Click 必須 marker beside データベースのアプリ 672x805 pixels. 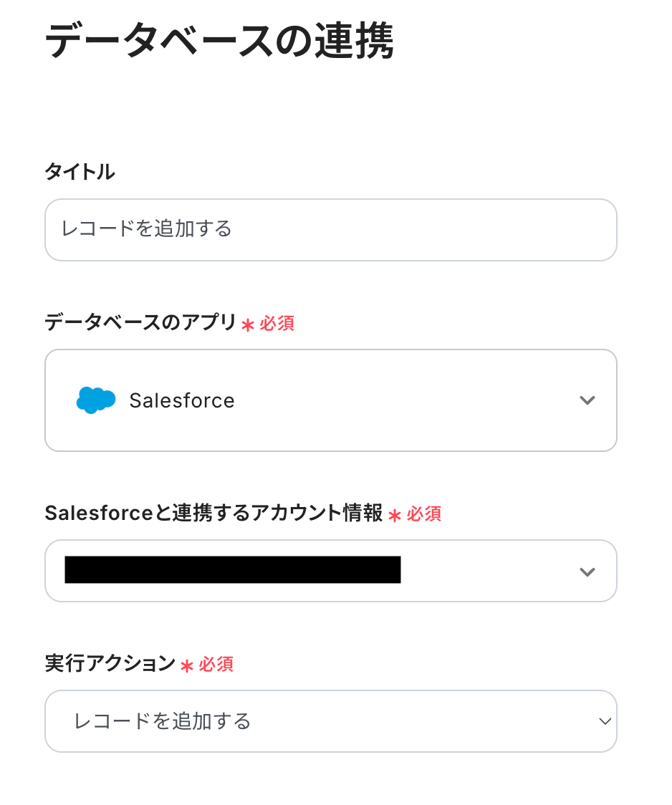pos(277,324)
